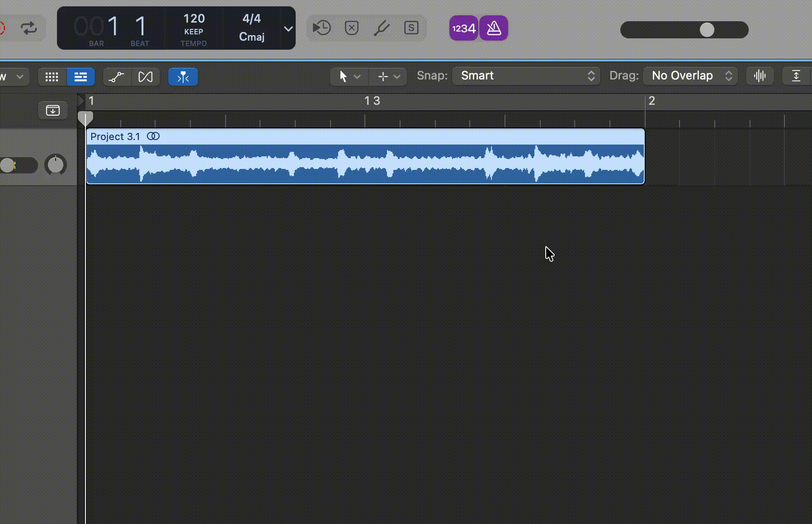This screenshot has width=812, height=524.
Task: Expand the LCD display mode chevron
Action: click(288, 28)
